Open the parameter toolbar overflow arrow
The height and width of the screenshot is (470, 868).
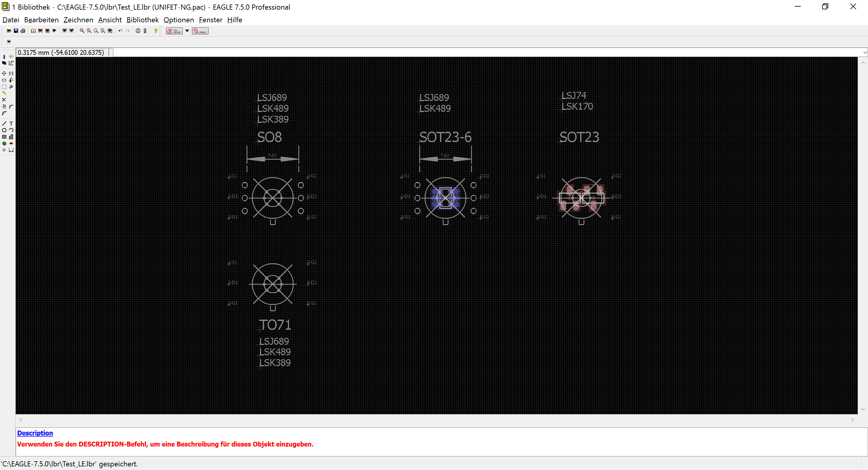pyautogui.click(x=9, y=42)
